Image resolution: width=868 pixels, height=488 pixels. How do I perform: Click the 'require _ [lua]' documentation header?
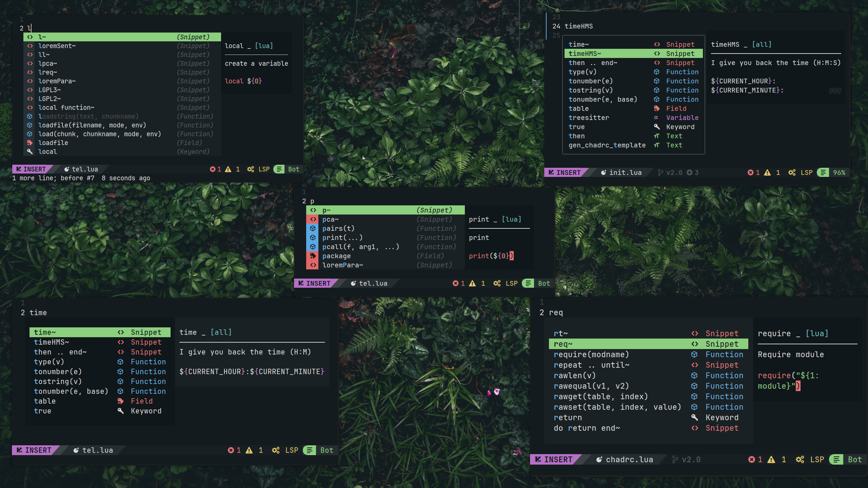tap(793, 333)
